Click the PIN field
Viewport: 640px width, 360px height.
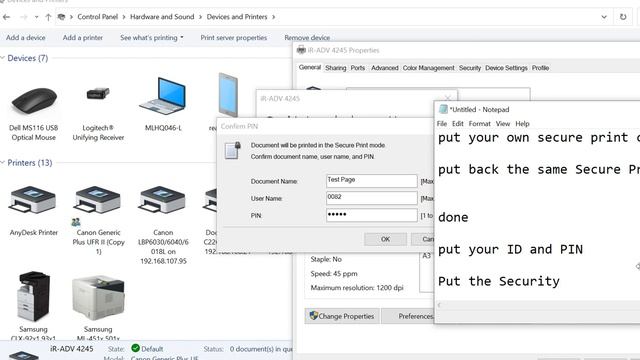tap(371, 215)
